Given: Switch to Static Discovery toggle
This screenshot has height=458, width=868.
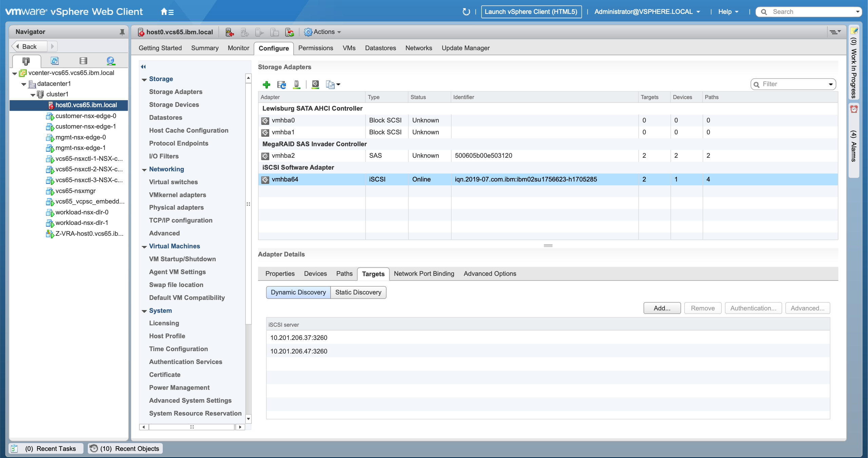Looking at the screenshot, I should tap(358, 292).
